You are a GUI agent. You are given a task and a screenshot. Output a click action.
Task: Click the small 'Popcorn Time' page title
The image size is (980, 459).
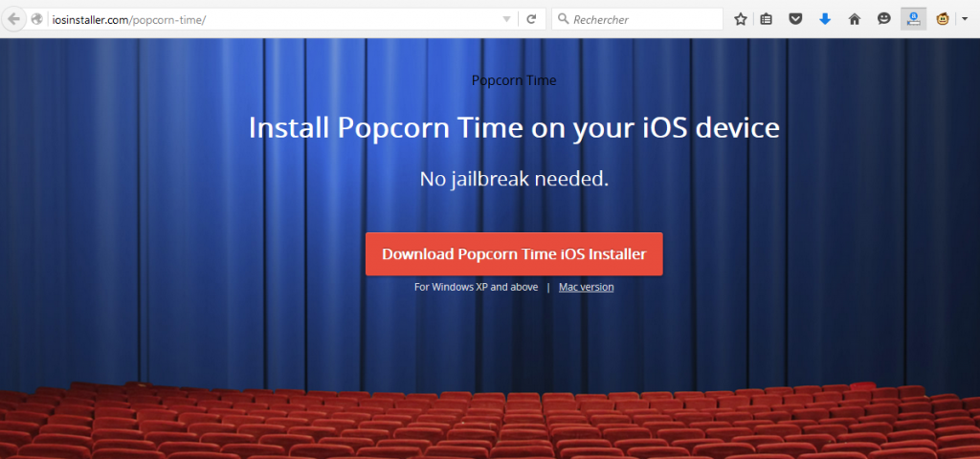point(514,80)
